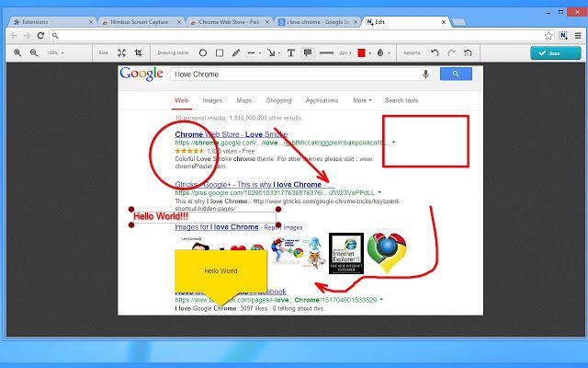This screenshot has height=368, width=588.
Task: Select the rectangle drawing tool
Action: tap(220, 53)
